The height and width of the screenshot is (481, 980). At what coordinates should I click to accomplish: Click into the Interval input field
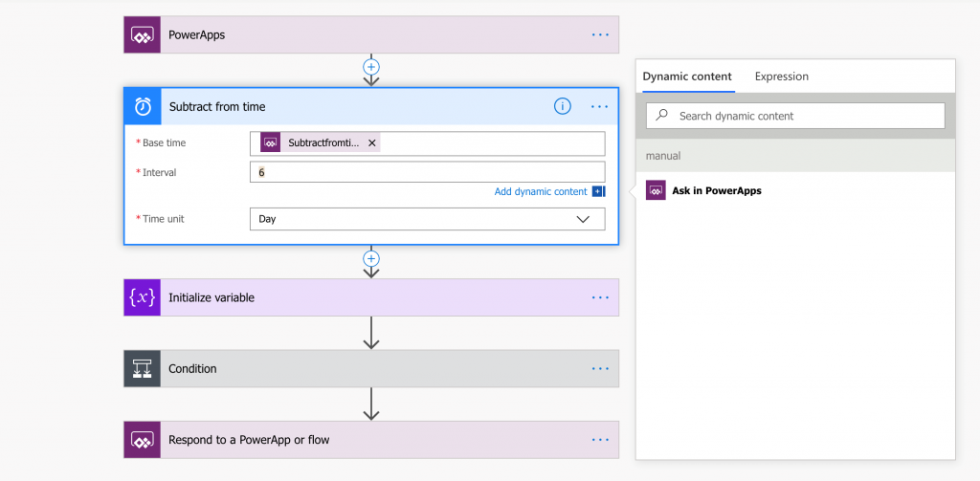(x=428, y=172)
